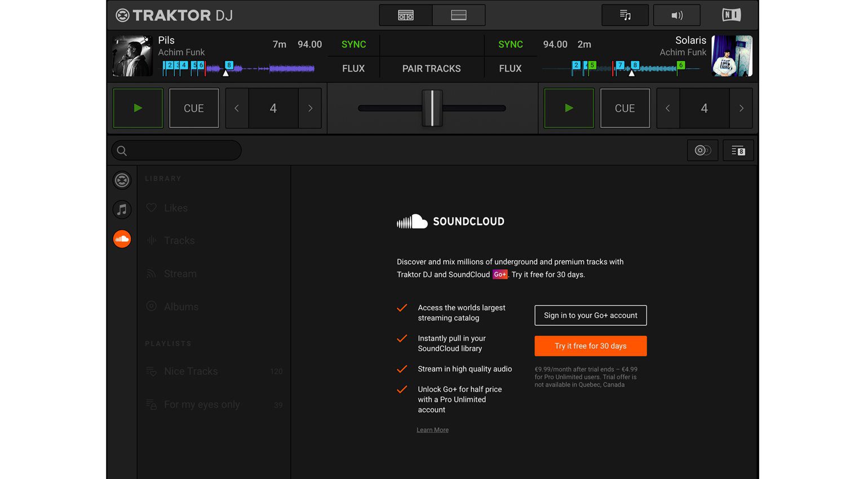Click the Solaris album artwork thumbnail

tap(732, 56)
